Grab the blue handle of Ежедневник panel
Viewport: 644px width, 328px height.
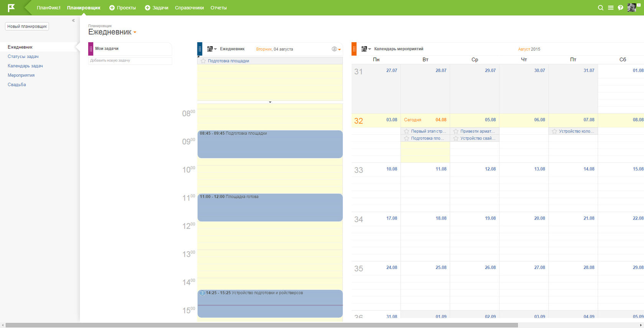click(x=200, y=49)
